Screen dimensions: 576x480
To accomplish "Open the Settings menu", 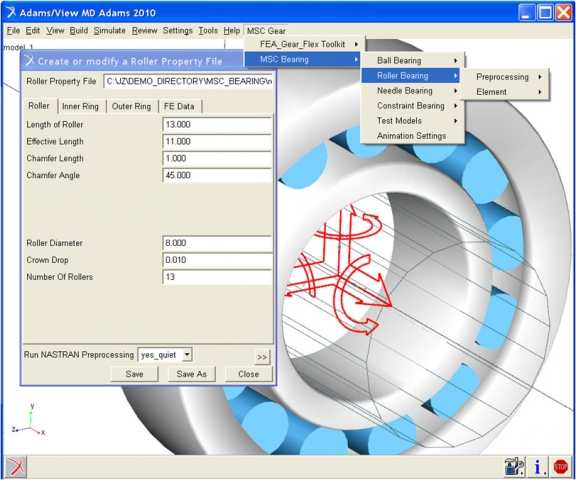I will [x=177, y=30].
